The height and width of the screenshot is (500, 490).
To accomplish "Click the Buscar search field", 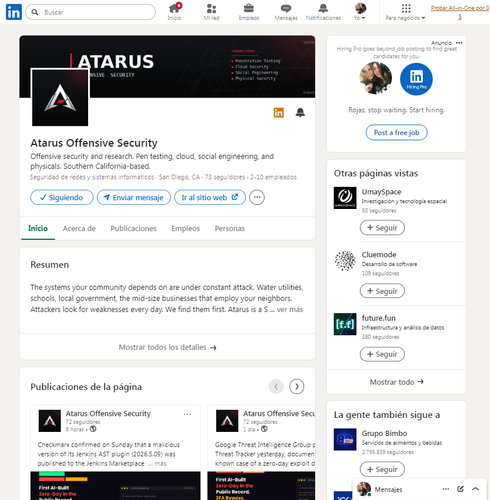I will point(90,12).
